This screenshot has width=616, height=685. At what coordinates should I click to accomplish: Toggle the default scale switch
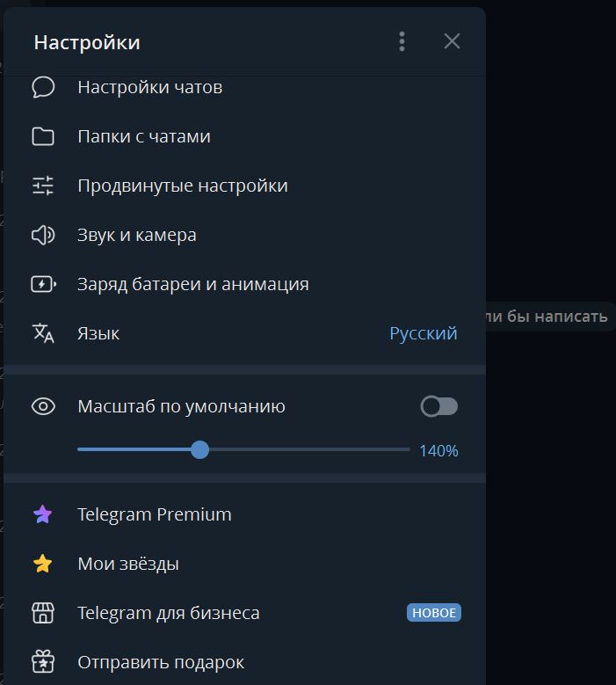[x=439, y=406]
